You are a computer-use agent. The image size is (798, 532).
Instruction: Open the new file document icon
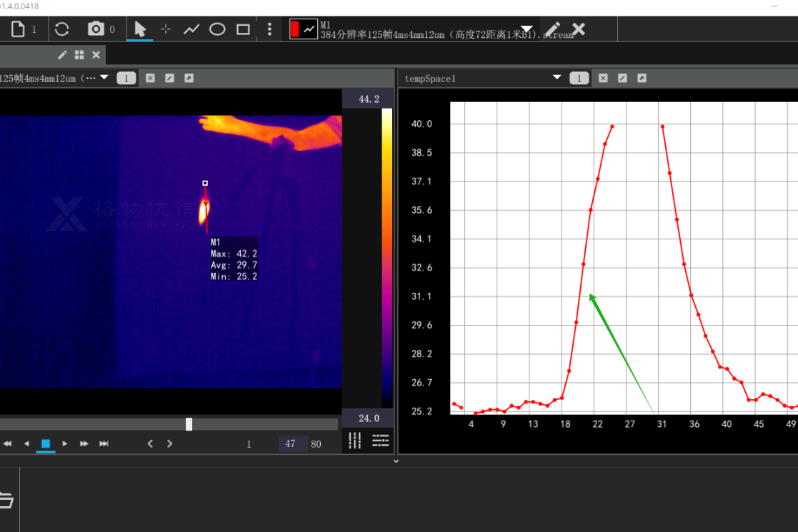(17, 29)
